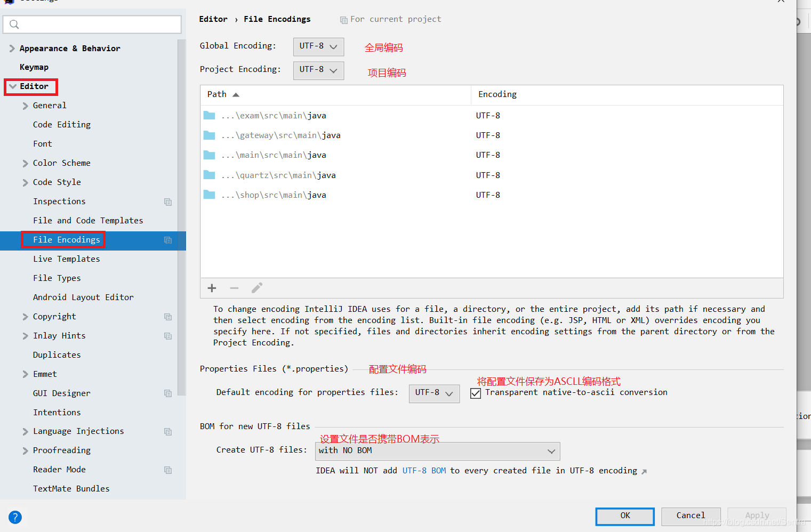Click external link arrow after UTF-8 encoding text

[644, 471]
